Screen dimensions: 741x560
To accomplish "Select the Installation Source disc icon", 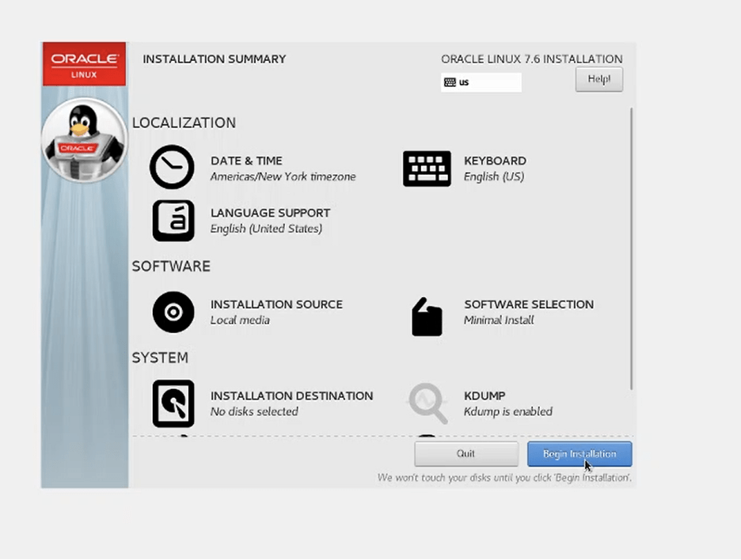I will (x=173, y=312).
